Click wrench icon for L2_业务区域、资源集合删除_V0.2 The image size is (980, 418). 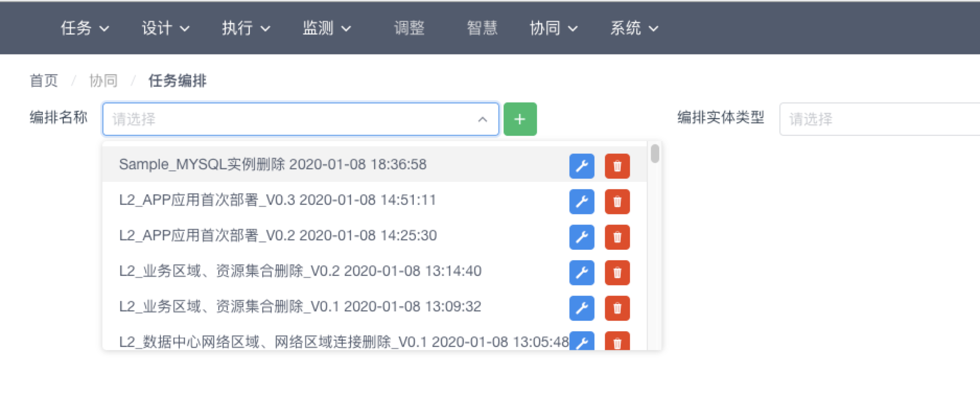581,273
